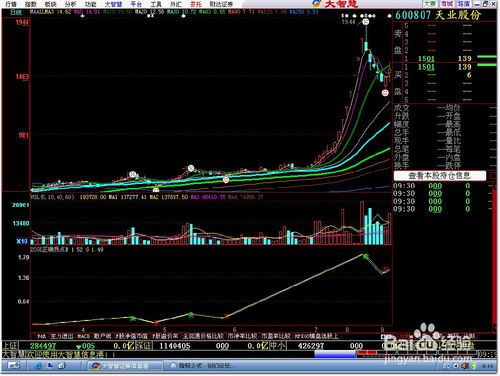Click the 600807 天业股份 stock title
Viewport: 500px width, 376px height.
click(438, 15)
